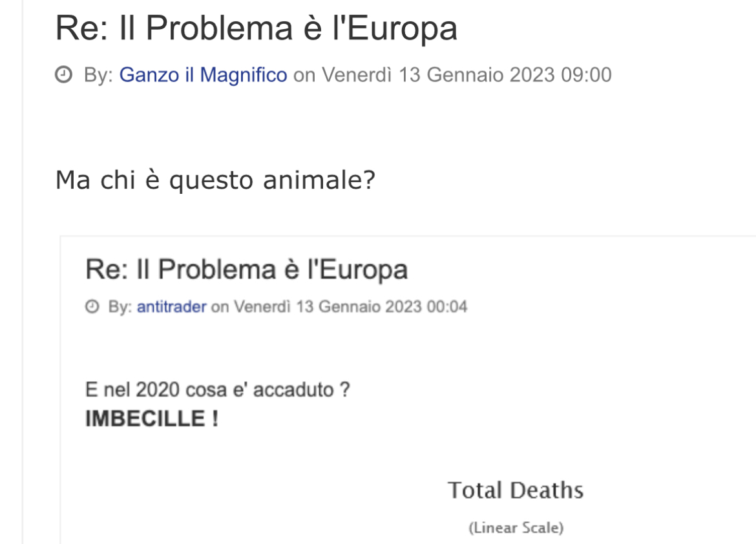Image resolution: width=756 pixels, height=544 pixels.
Task: Click the By: label in the quoted post
Action: tap(120, 307)
